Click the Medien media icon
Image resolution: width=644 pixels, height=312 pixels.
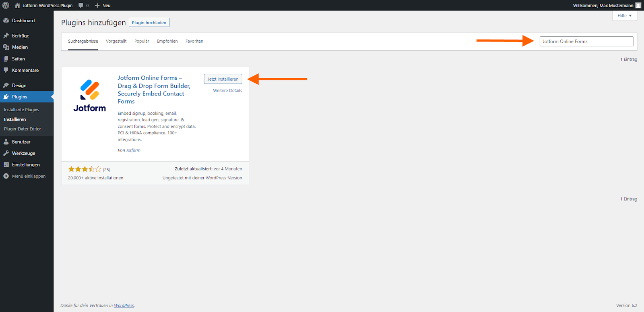(x=6, y=47)
